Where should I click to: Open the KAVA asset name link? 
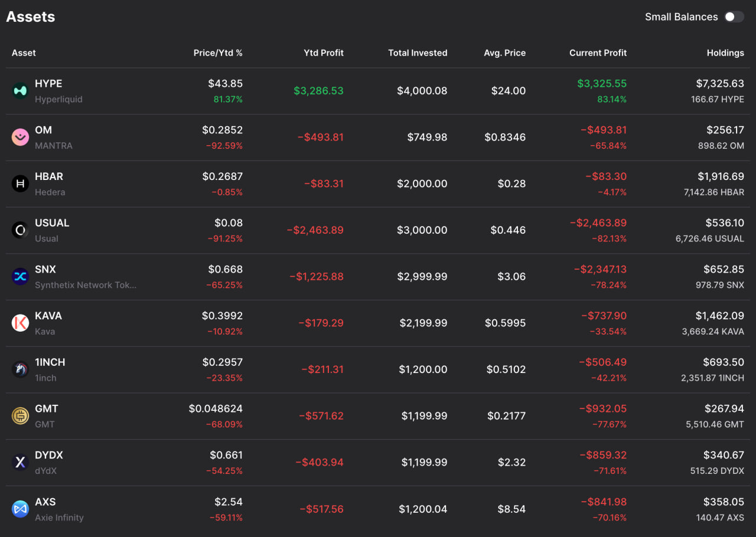pos(48,316)
